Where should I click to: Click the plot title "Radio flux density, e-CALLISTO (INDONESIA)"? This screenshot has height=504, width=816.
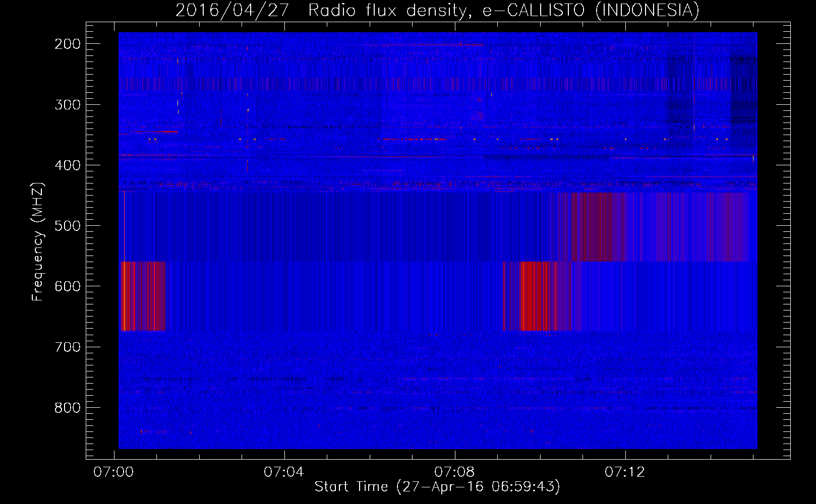tap(504, 10)
